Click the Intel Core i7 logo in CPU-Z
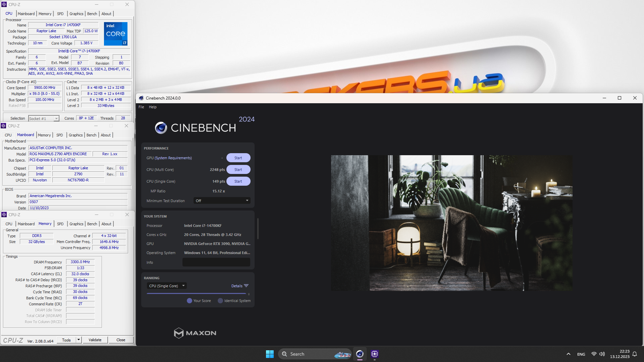Screen dimensions: 644x362 (x=116, y=34)
